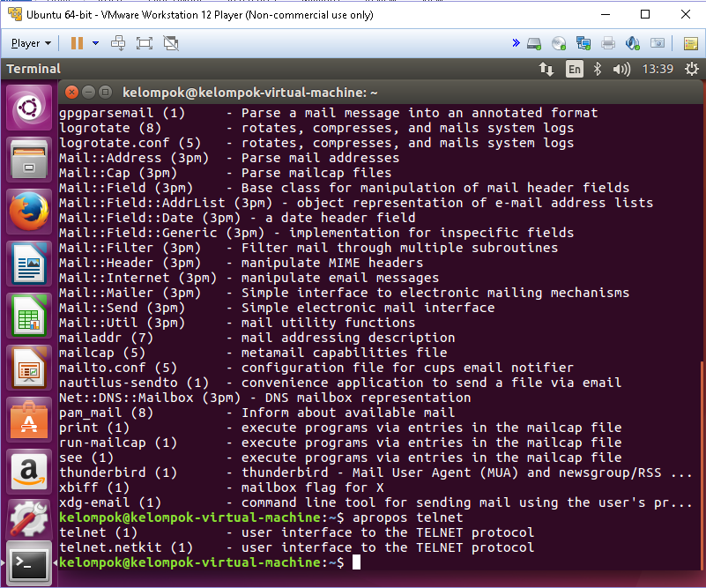
Task: Enter full screen mode icon
Action: 144,43
